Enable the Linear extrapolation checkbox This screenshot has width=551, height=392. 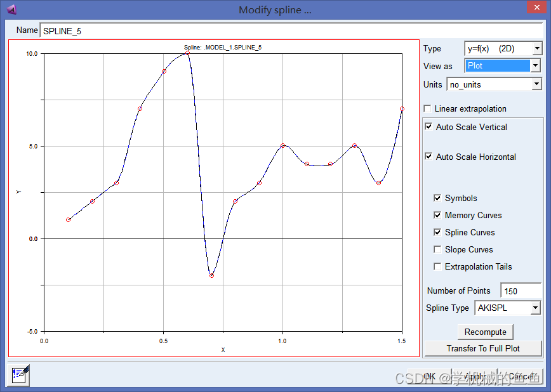pos(427,109)
